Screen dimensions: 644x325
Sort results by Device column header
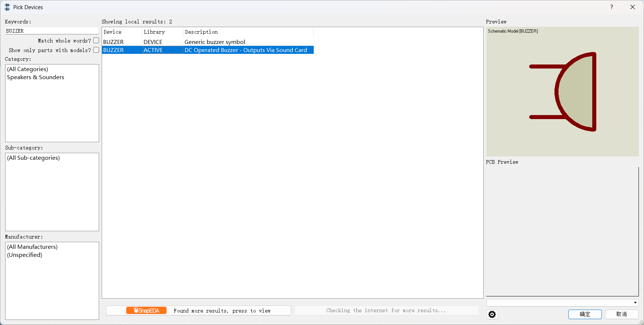[122, 32]
